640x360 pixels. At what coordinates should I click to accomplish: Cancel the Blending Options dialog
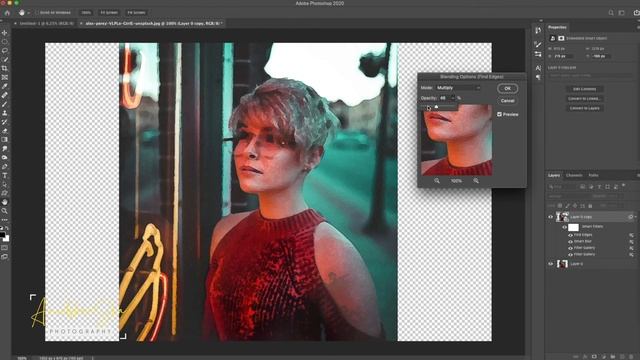(x=507, y=101)
